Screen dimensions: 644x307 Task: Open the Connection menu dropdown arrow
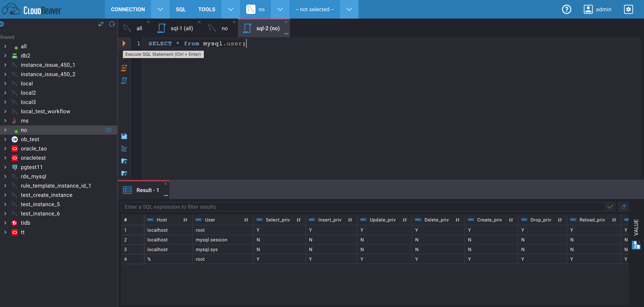pos(160,9)
